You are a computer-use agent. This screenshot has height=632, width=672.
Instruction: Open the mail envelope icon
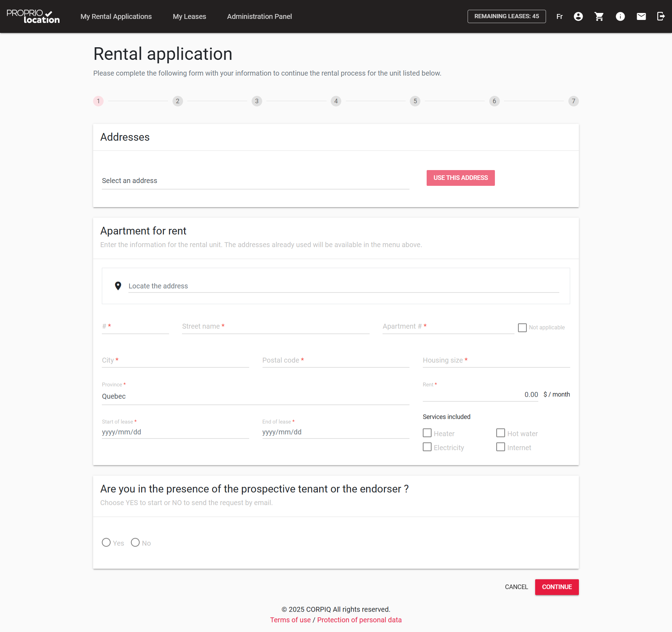pos(641,16)
